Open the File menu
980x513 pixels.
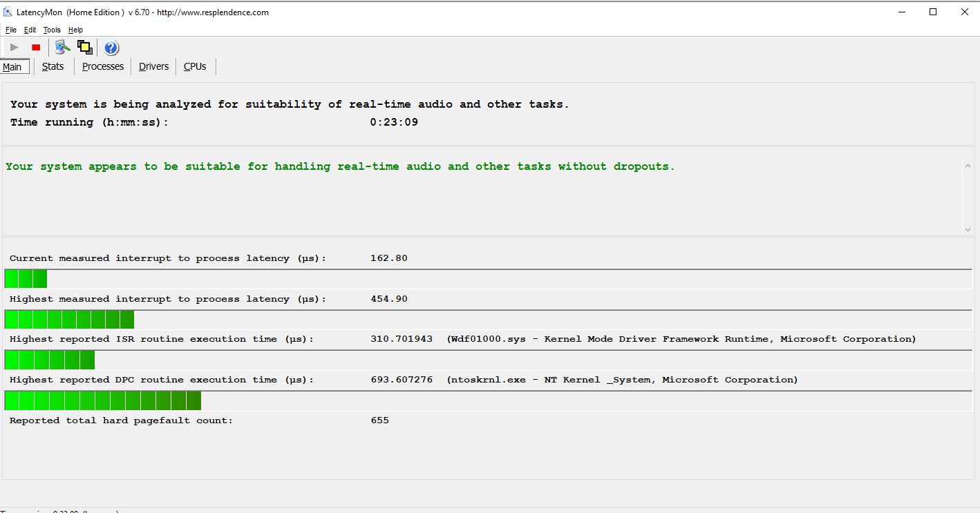click(11, 30)
